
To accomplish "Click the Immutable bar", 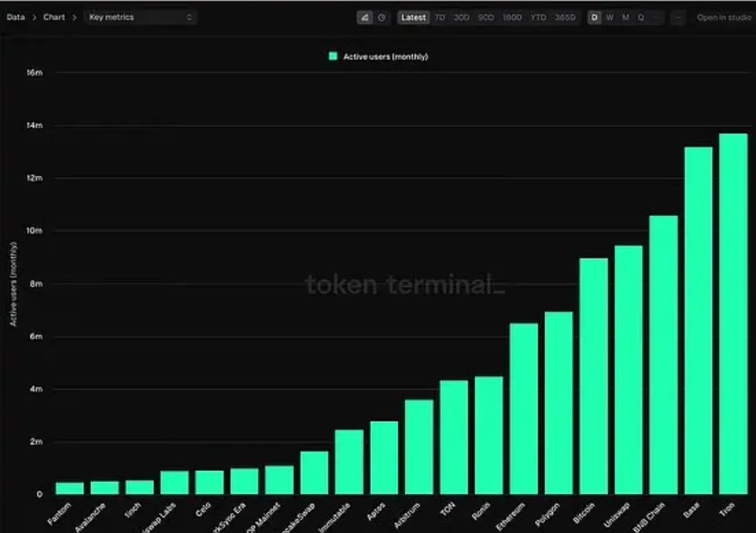I will click(349, 462).
